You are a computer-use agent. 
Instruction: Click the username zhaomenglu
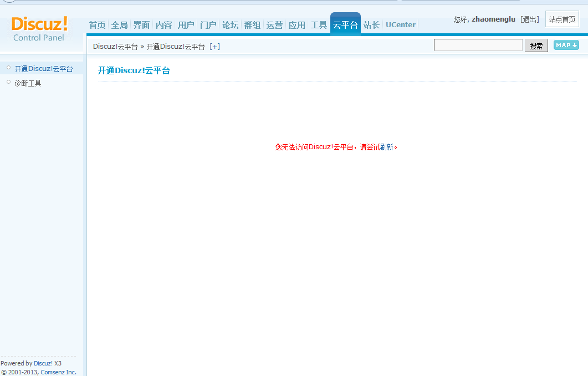pos(493,19)
